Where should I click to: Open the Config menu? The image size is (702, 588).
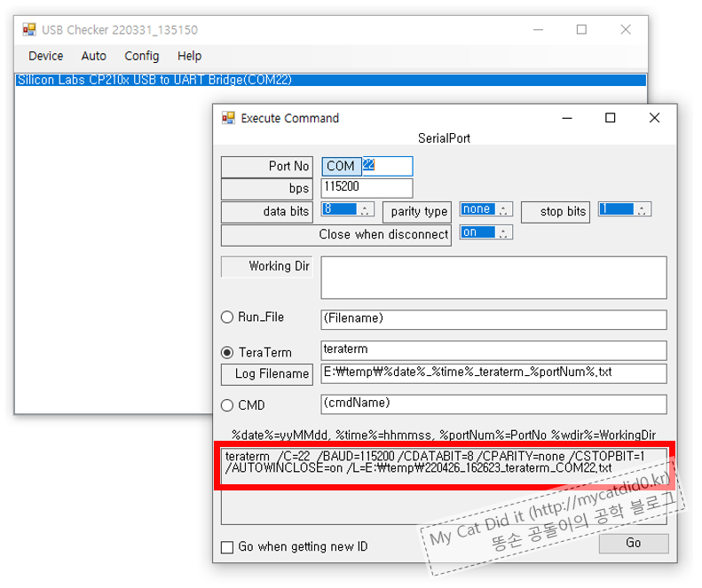pos(141,56)
